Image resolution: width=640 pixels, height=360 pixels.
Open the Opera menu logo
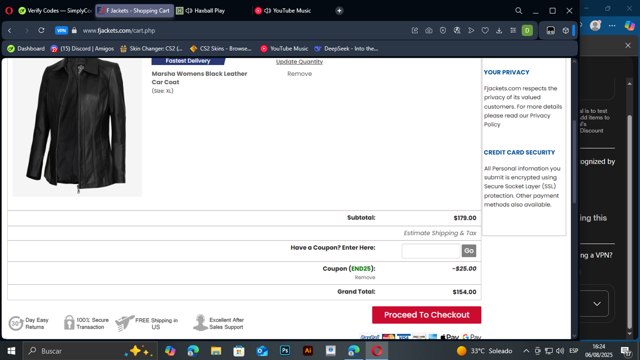coord(9,11)
